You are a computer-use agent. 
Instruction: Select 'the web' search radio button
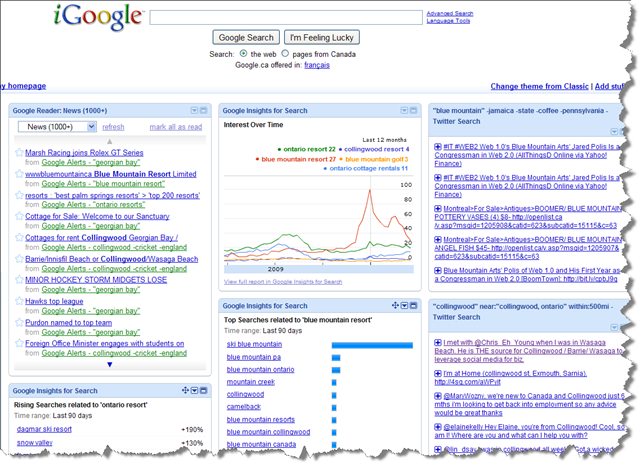point(244,53)
